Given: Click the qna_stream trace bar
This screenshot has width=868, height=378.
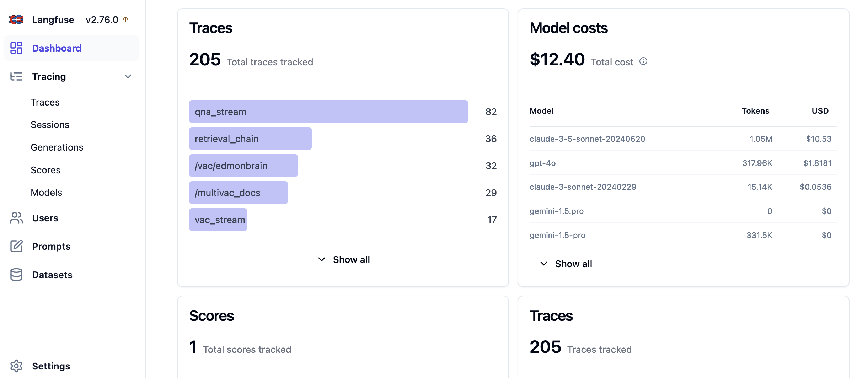Looking at the screenshot, I should coord(328,112).
